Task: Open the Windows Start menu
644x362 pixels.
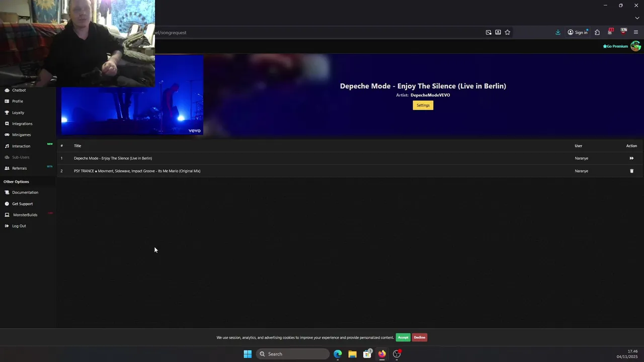Action: 248,354
